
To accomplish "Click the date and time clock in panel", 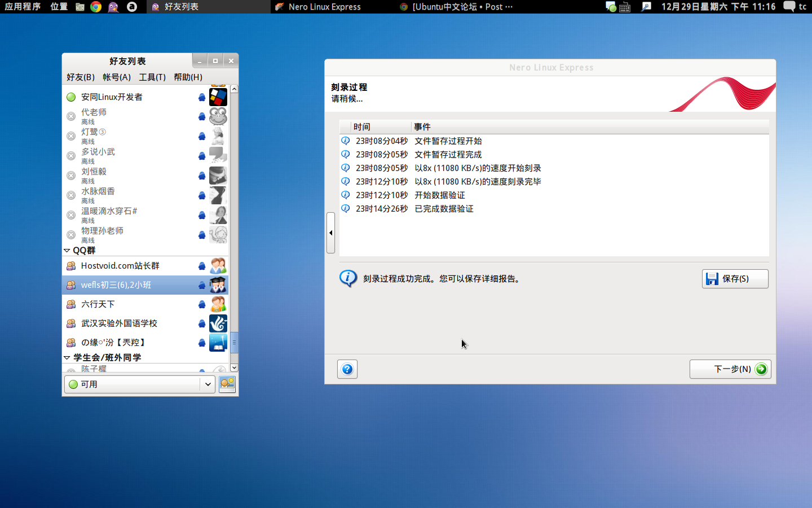I will 718,7.
